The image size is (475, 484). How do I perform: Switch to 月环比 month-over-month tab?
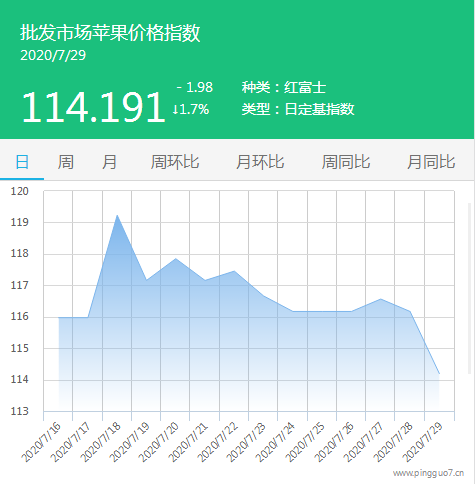coord(260,162)
